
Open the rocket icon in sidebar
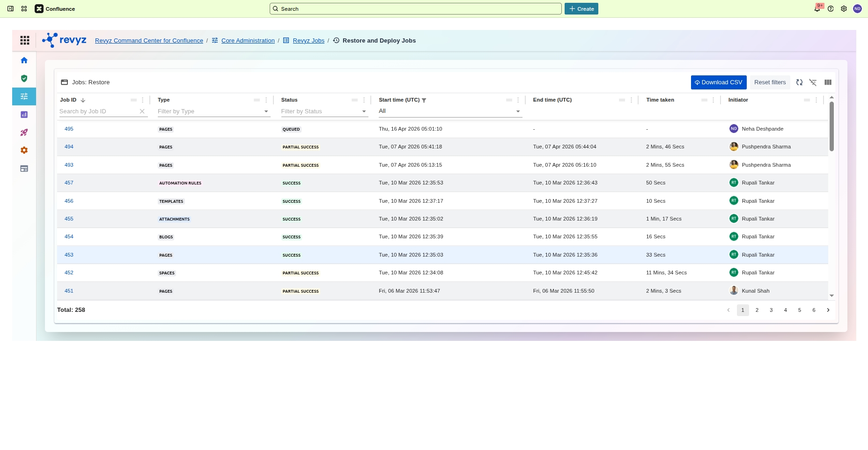(x=24, y=133)
